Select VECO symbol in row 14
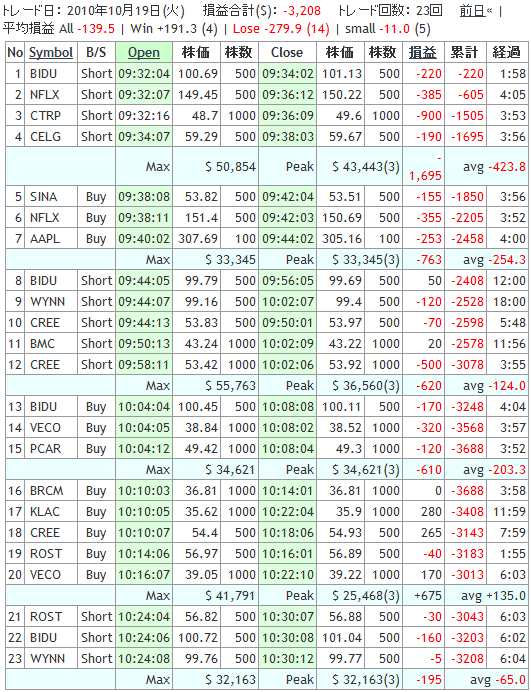This screenshot has height=692, width=531. click(45, 428)
